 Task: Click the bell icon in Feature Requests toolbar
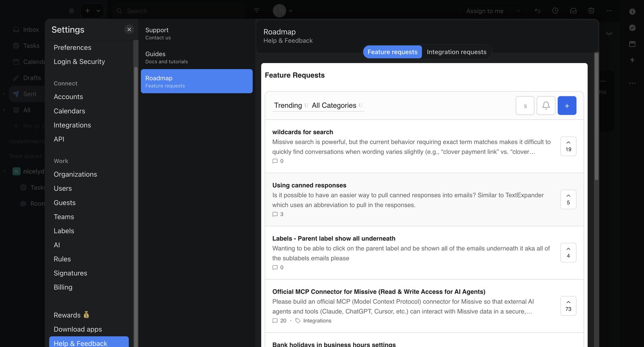(546, 105)
